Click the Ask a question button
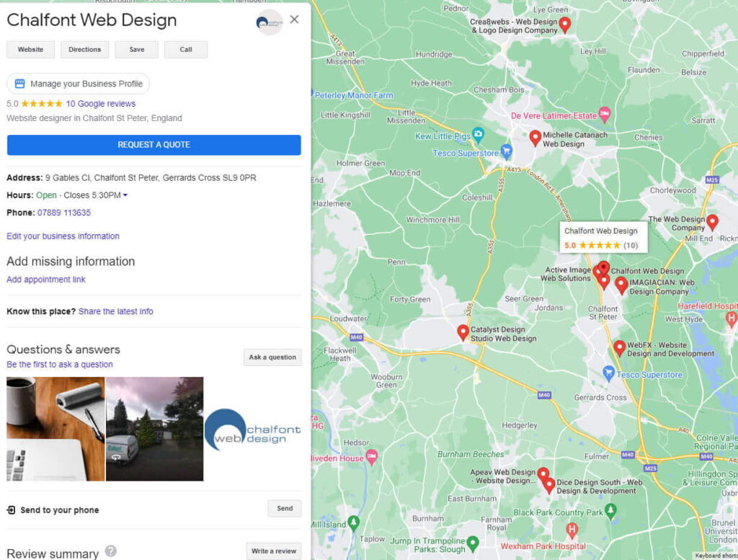This screenshot has height=560, width=738. [x=272, y=357]
